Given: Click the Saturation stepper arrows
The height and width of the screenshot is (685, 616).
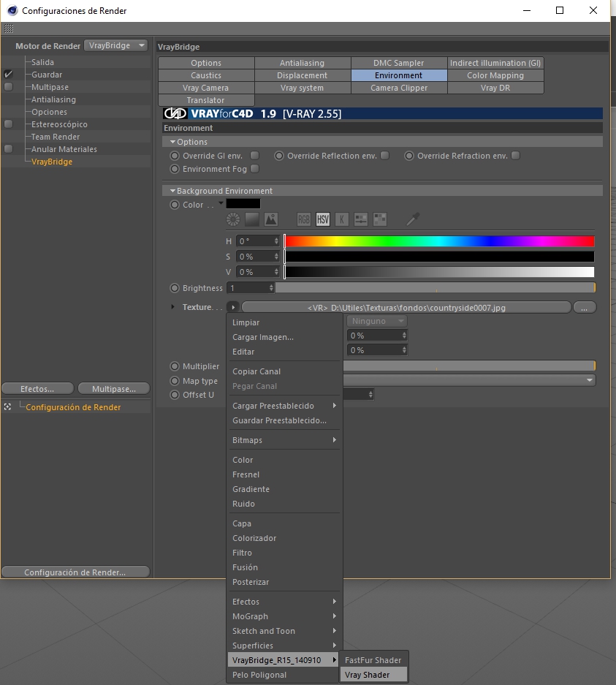Looking at the screenshot, I should point(276,257).
